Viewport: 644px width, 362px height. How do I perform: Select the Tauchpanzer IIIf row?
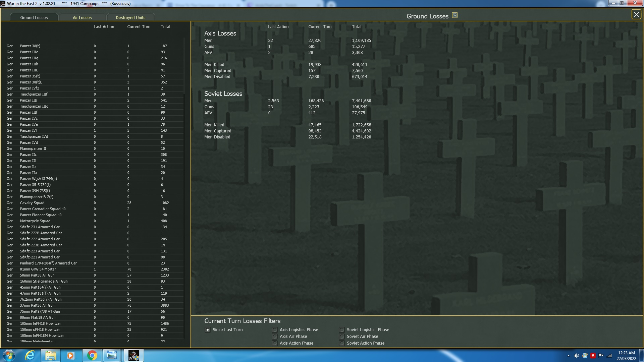tap(95, 95)
